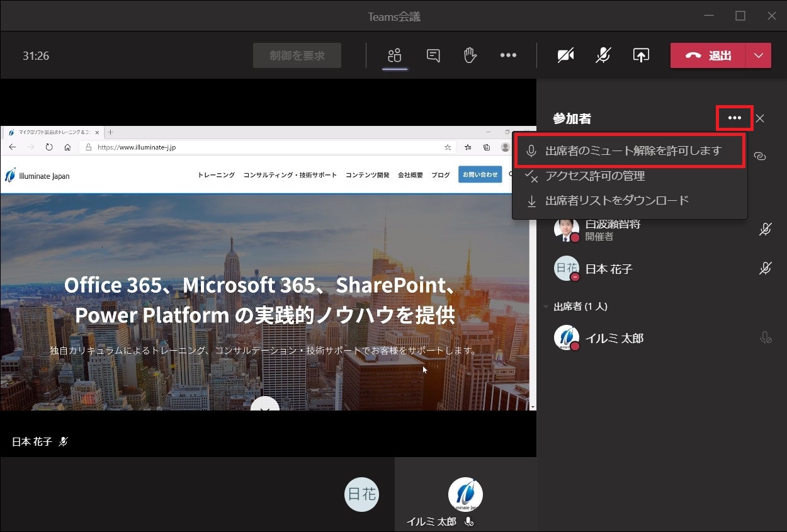Leave the meeting with 退出 button

click(x=708, y=55)
